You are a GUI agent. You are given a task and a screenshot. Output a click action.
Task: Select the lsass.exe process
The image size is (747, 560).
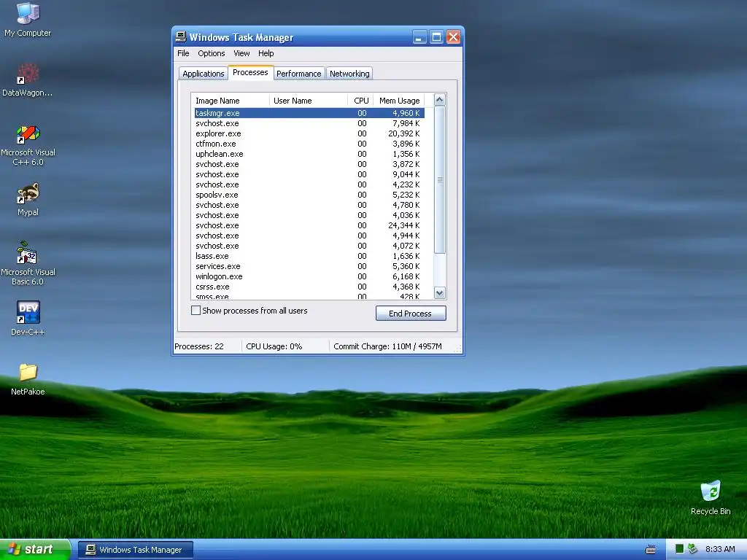(x=309, y=256)
